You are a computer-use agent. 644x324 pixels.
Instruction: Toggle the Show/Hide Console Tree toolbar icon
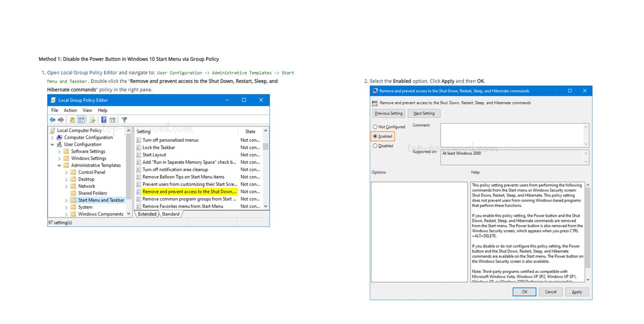[x=81, y=120]
